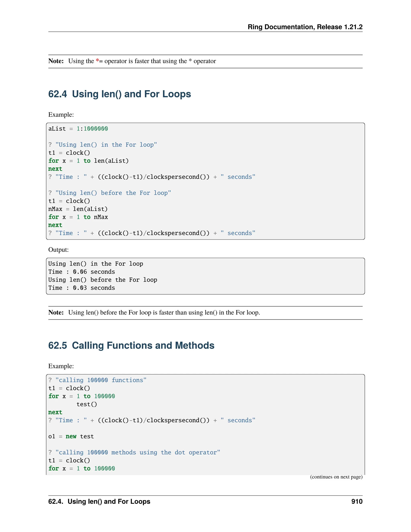Click the 'Time : 0.06 seconds' output line
Image resolution: width=411 pixels, height=532 pixels.
click(81, 272)
